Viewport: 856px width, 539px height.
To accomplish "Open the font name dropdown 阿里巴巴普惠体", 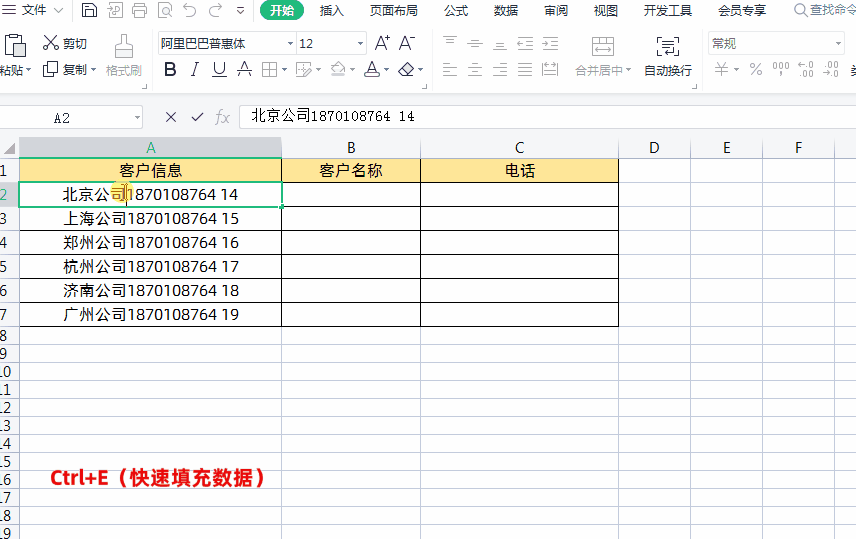I will tap(290, 44).
